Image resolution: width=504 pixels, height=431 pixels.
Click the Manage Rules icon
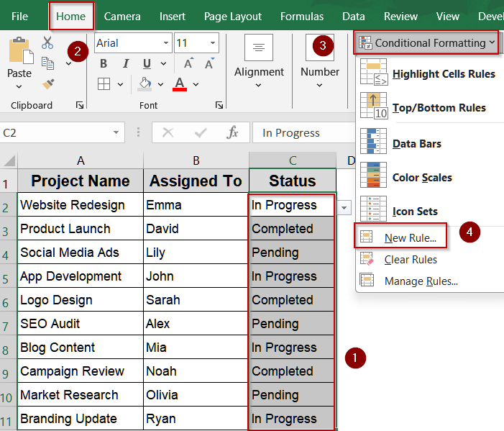pos(367,280)
